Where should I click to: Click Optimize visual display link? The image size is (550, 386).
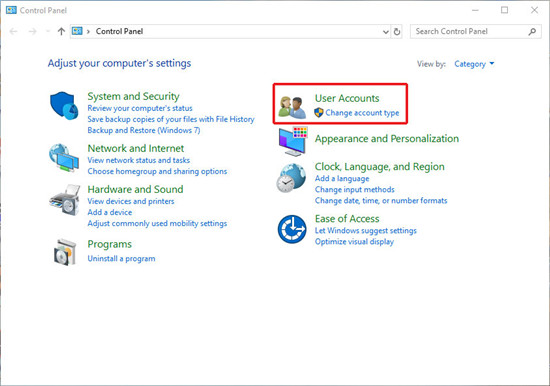(354, 242)
